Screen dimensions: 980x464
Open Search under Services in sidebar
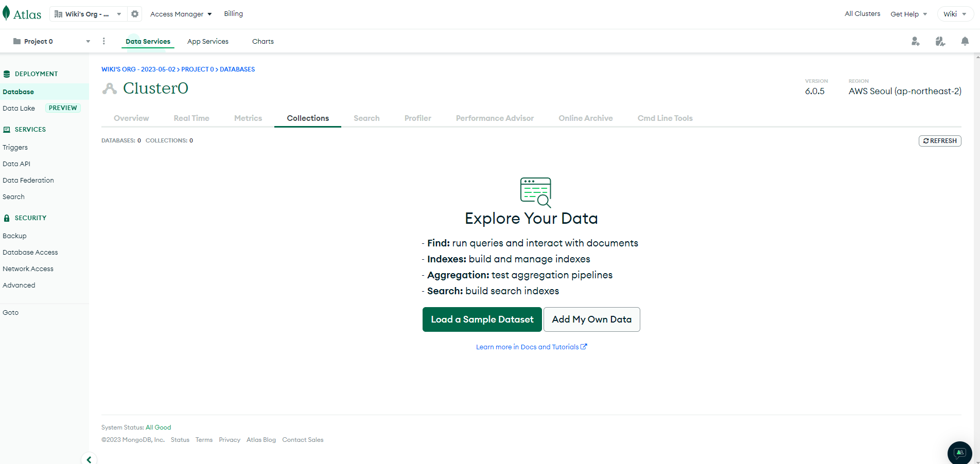point(13,197)
